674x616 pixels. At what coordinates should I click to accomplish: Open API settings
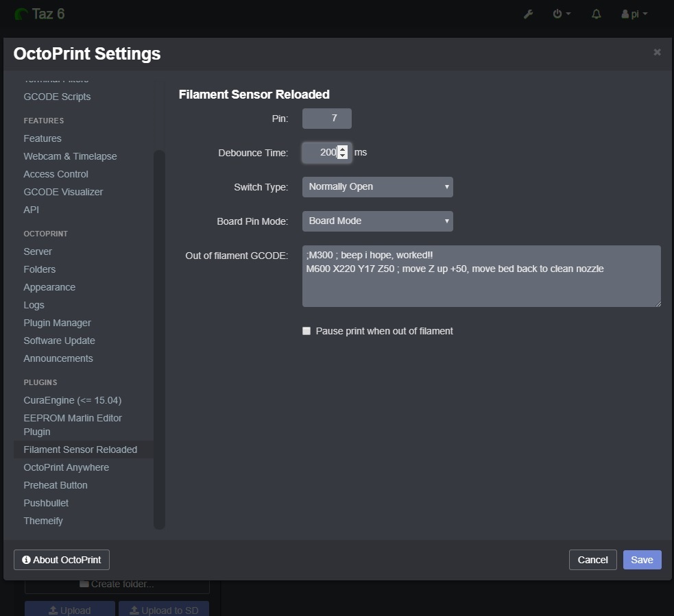pos(32,210)
